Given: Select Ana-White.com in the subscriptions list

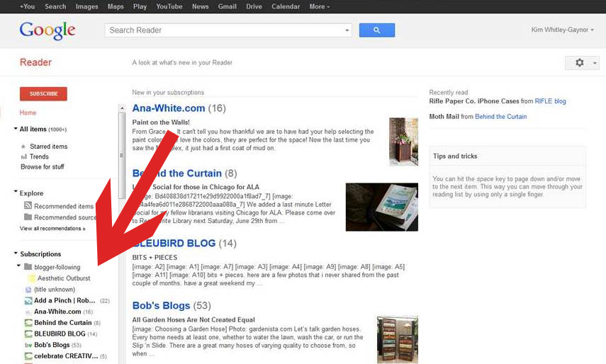Looking at the screenshot, I should point(57,312).
